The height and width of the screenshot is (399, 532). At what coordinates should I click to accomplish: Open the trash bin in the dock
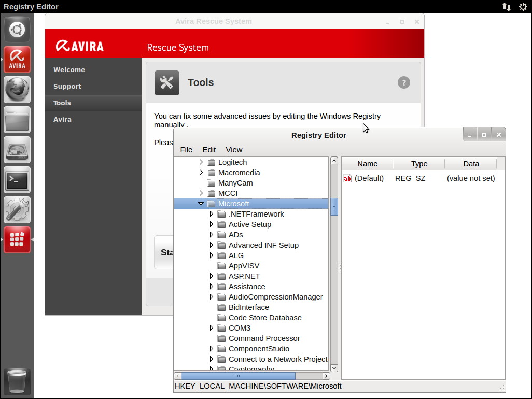(x=17, y=382)
